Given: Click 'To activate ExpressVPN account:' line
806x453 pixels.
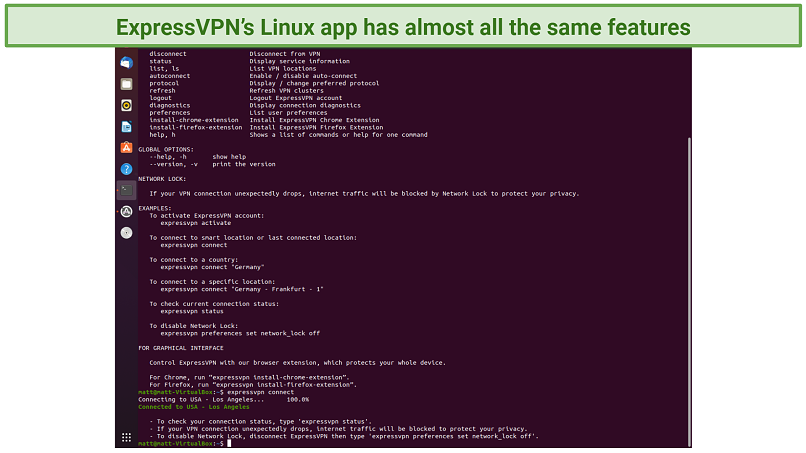Looking at the screenshot, I should (207, 215).
